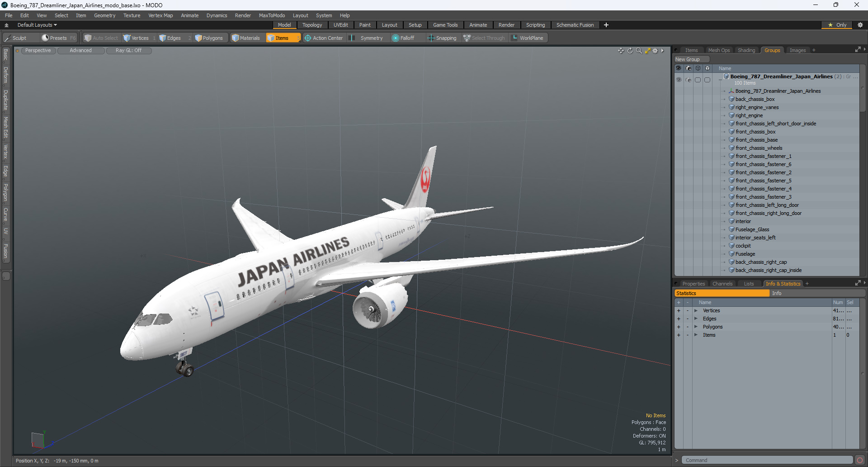Open the Default Layouts dropdown

(x=37, y=25)
